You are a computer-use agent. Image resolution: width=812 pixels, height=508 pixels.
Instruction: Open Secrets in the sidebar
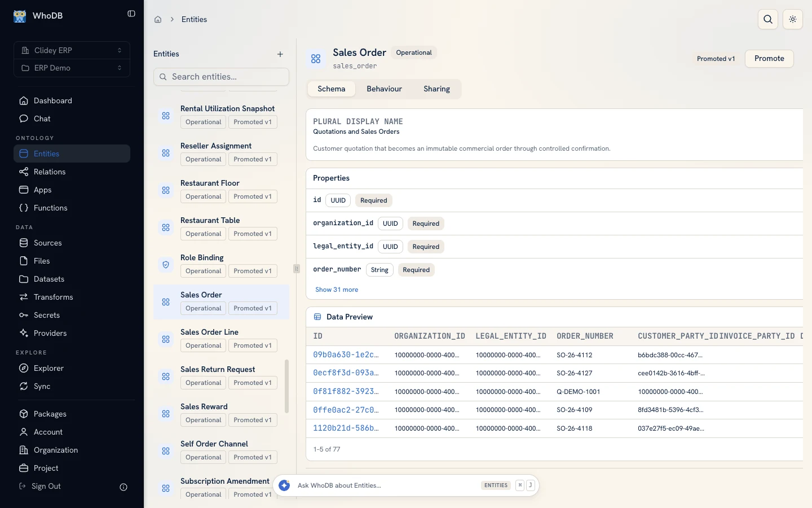[x=72, y=315]
